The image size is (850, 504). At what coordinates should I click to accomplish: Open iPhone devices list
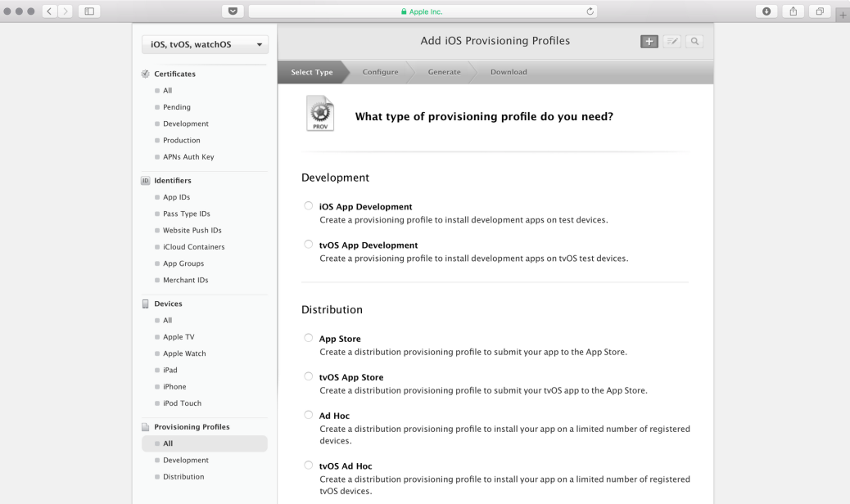174,386
